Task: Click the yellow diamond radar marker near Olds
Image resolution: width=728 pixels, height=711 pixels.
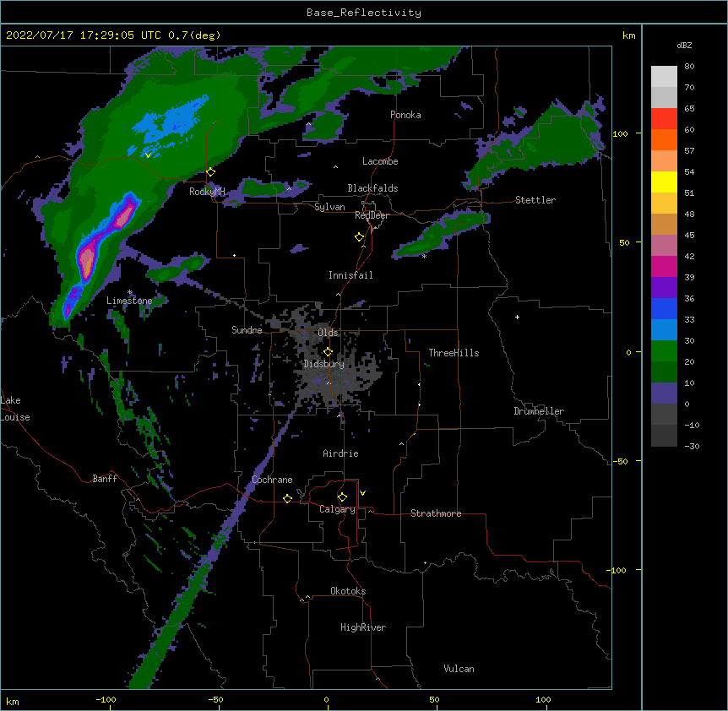Action: [328, 351]
